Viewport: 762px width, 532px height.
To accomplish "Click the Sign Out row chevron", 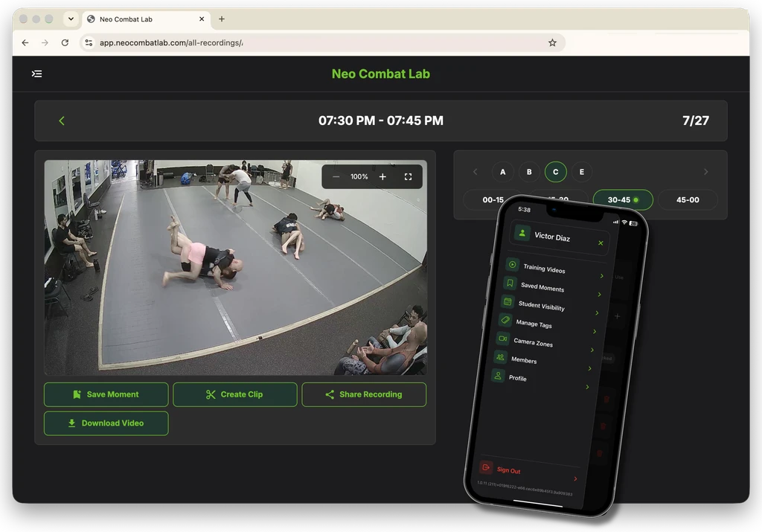I will tap(575, 479).
